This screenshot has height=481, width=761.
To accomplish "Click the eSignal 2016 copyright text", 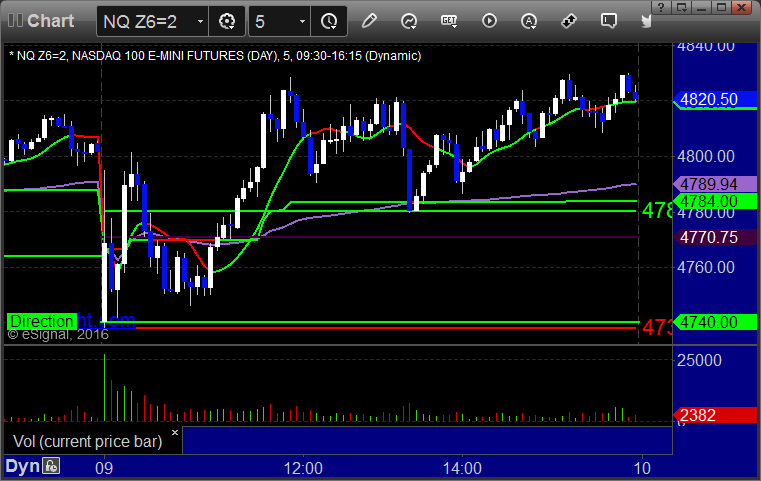I will (x=58, y=334).
